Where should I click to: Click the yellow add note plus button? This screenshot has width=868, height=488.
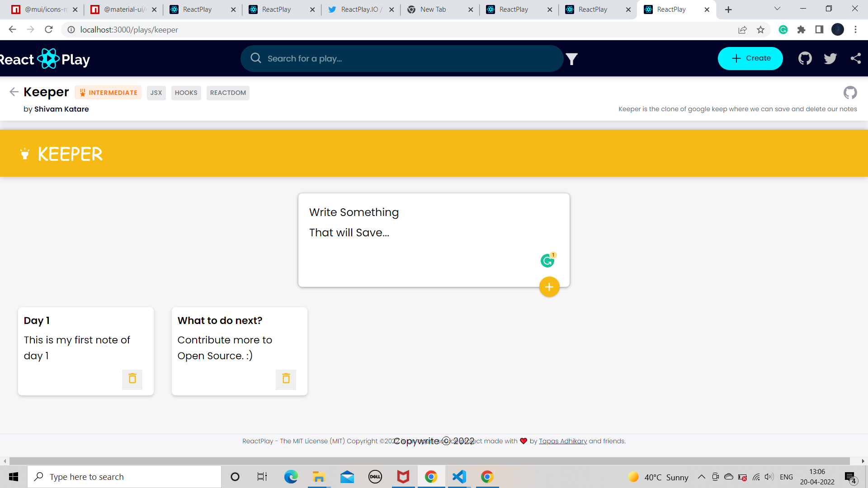click(x=549, y=287)
